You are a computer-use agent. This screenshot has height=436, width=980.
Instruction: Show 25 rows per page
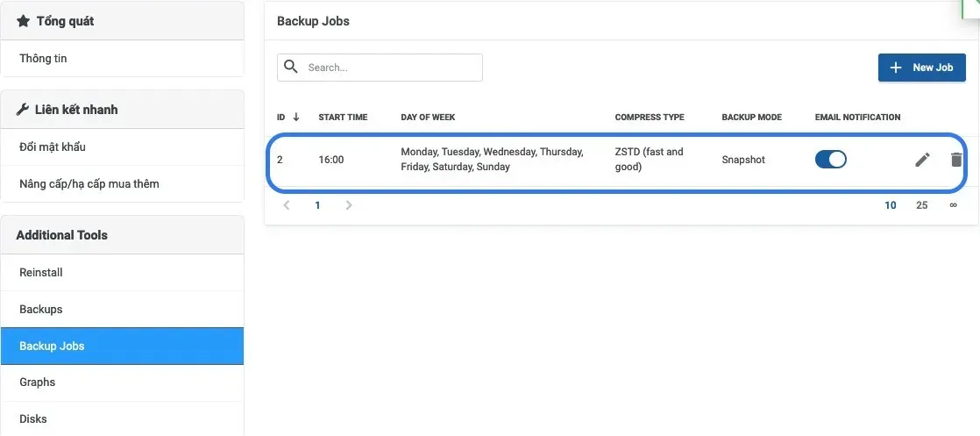(x=922, y=205)
